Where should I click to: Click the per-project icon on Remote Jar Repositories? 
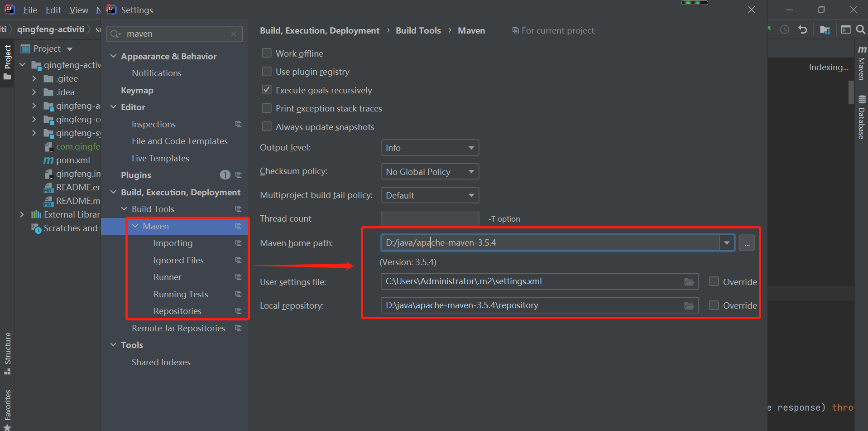click(x=238, y=328)
